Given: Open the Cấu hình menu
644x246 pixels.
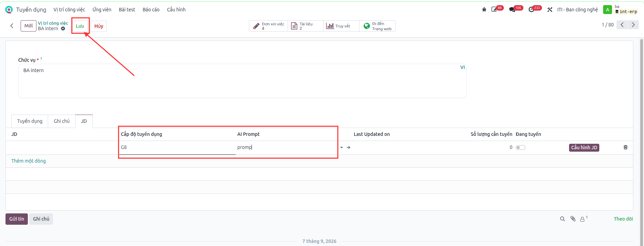Looking at the screenshot, I should (x=176, y=10).
